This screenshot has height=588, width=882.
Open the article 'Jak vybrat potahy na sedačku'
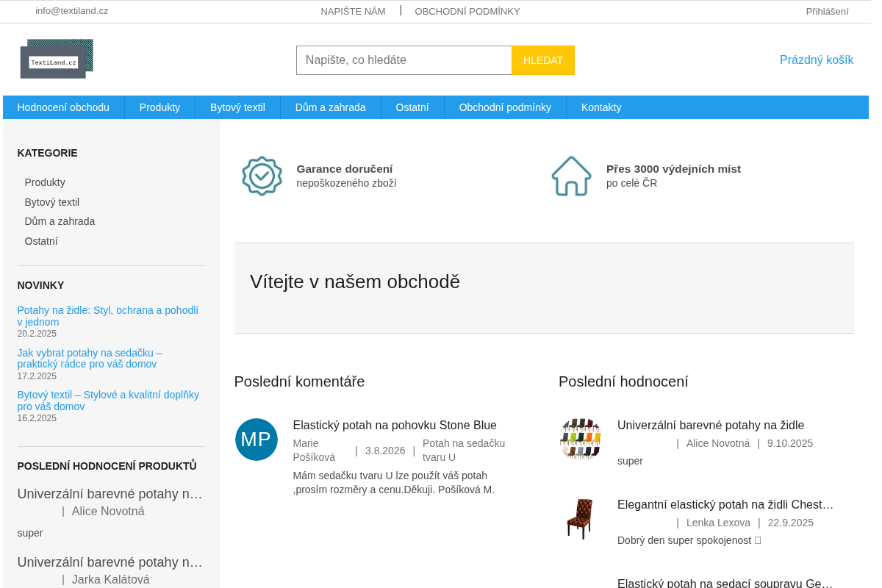(90, 358)
